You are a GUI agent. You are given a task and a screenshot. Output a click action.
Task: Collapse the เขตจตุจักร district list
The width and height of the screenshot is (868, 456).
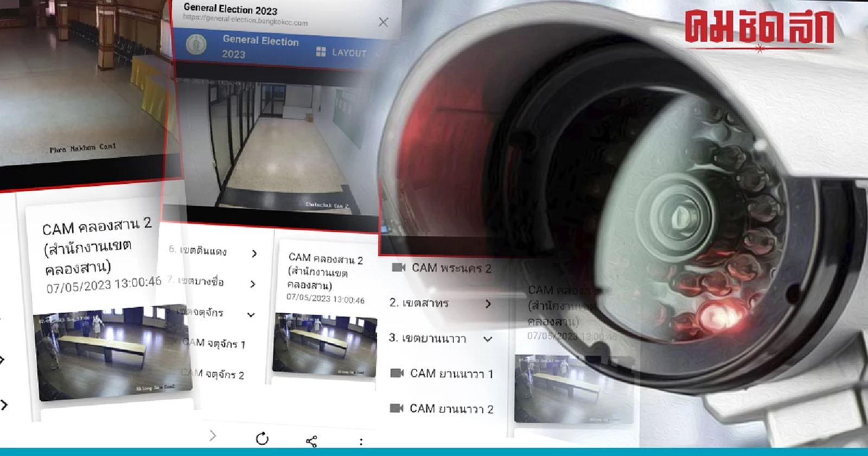(251, 315)
